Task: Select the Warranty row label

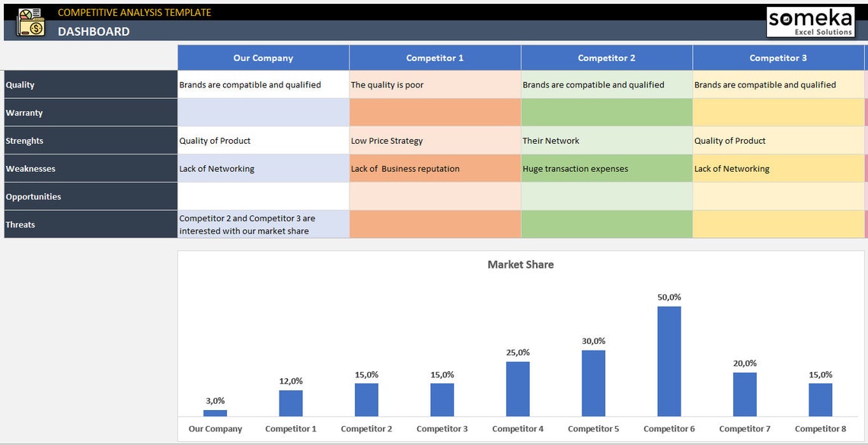Action: pos(25,113)
